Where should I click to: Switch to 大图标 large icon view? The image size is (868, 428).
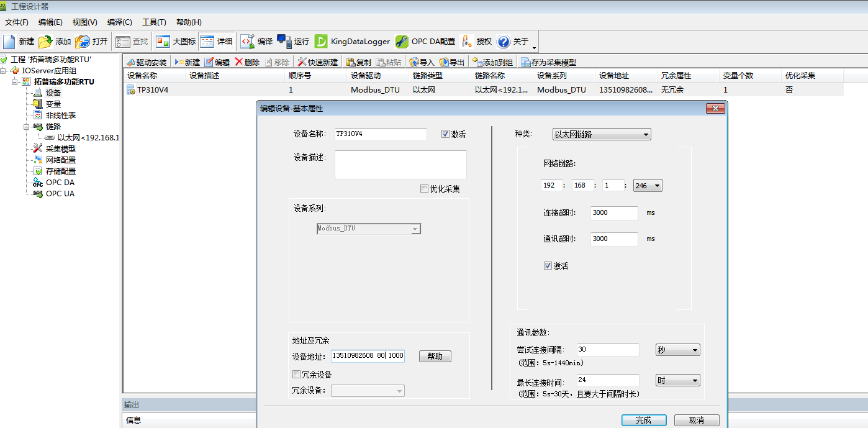[x=163, y=42]
